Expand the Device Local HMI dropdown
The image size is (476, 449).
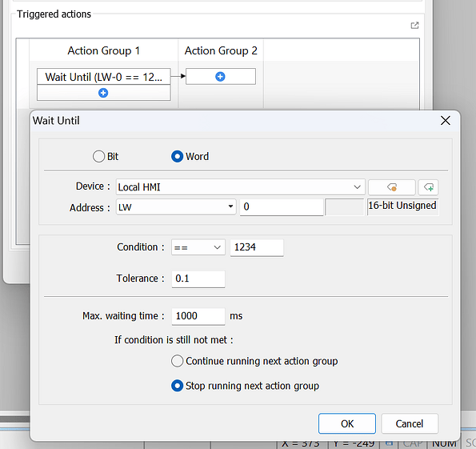click(x=240, y=187)
